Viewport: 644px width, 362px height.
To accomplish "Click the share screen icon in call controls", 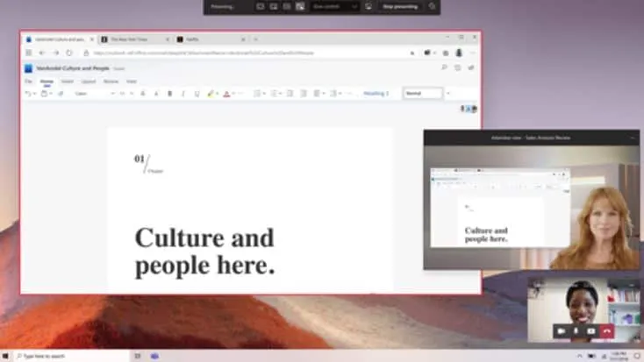I will [x=591, y=330].
